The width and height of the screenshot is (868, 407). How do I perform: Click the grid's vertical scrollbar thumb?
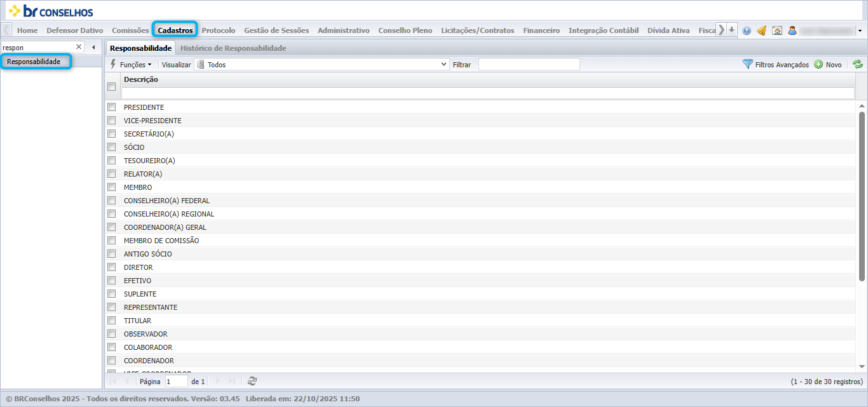pyautogui.click(x=862, y=196)
